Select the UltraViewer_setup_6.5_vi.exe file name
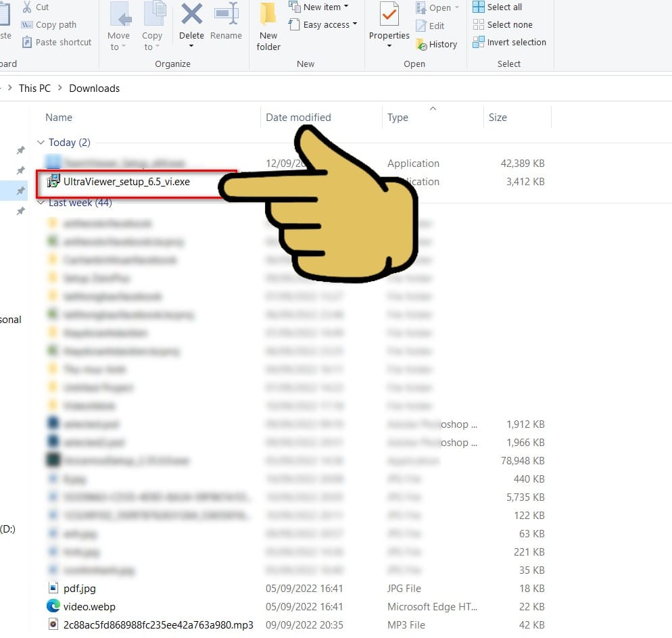Viewport: 672px width, 638px height. click(x=126, y=182)
